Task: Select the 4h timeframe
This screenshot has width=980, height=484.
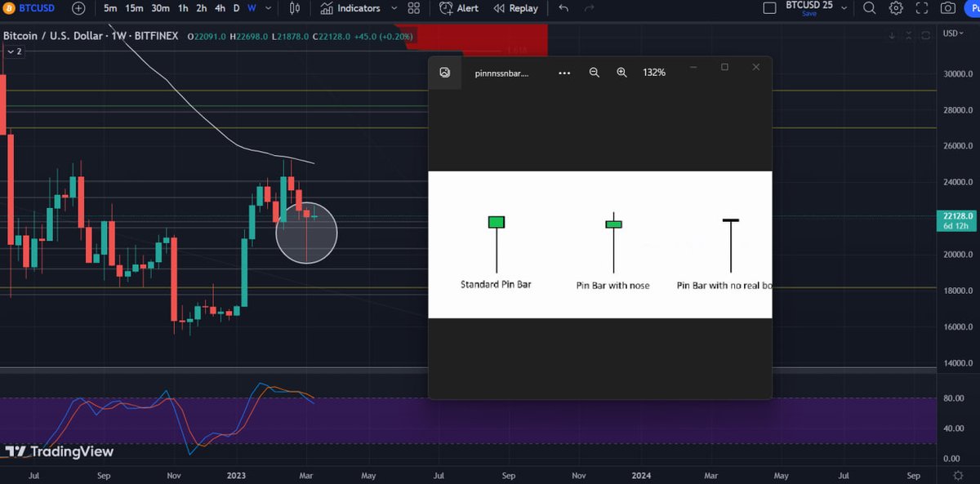Action: (x=220, y=8)
